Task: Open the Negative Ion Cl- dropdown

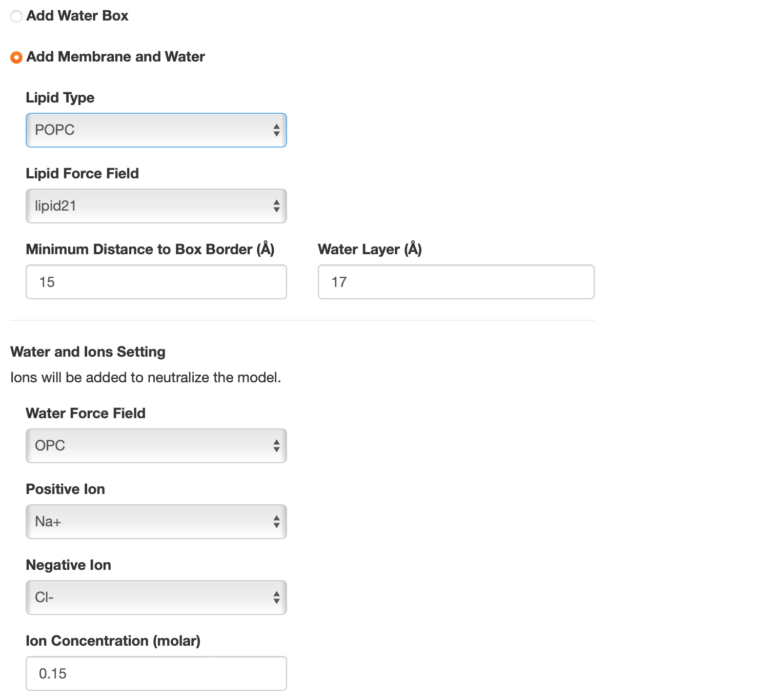Action: click(156, 598)
